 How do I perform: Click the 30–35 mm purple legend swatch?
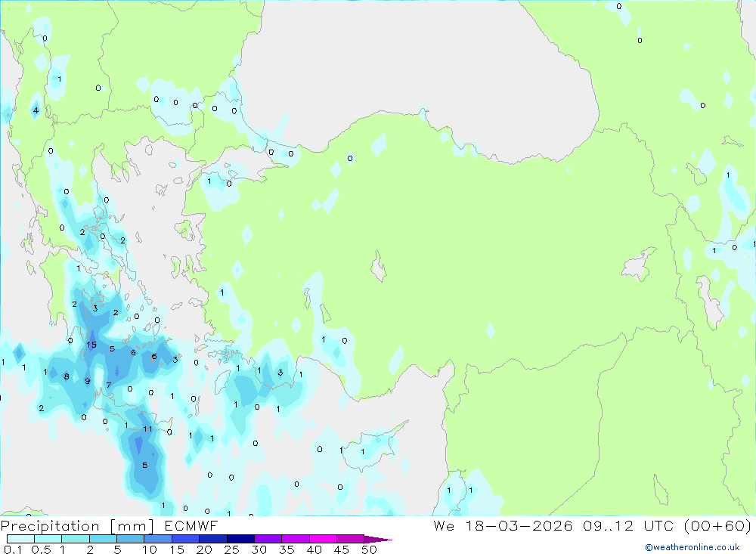click(x=268, y=539)
